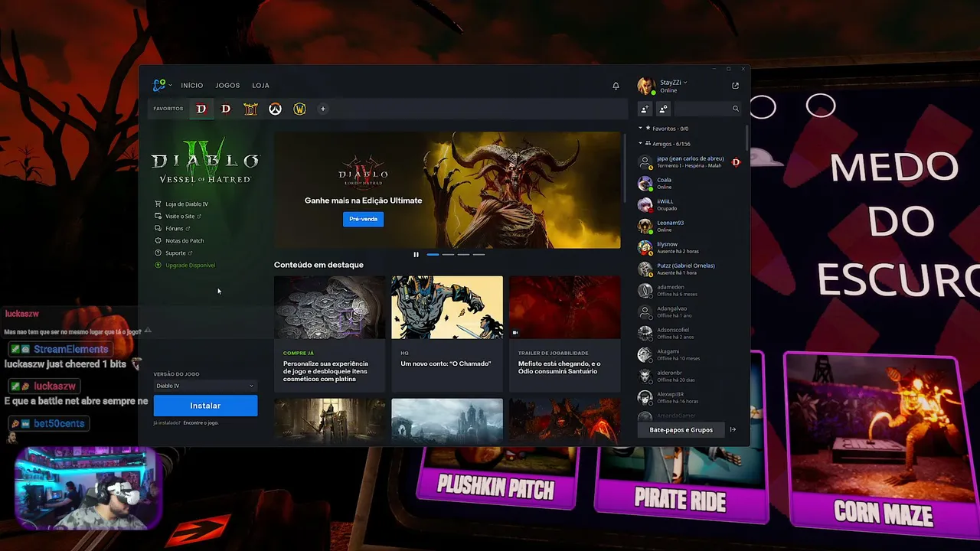Switch to the INÍCIO tab
Image resolution: width=980 pixels, height=551 pixels.
pos(192,86)
